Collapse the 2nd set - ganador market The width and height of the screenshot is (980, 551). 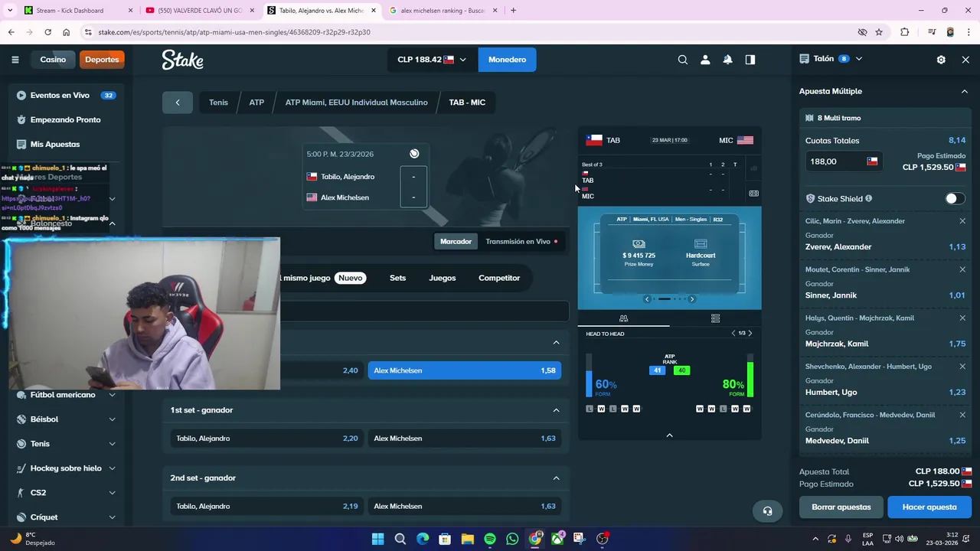pos(557,478)
